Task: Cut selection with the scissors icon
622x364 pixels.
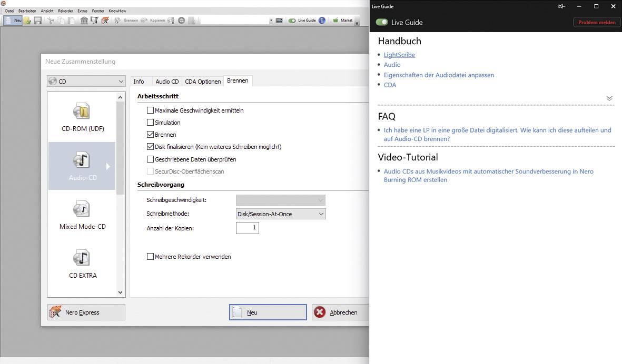Action: pos(50,20)
